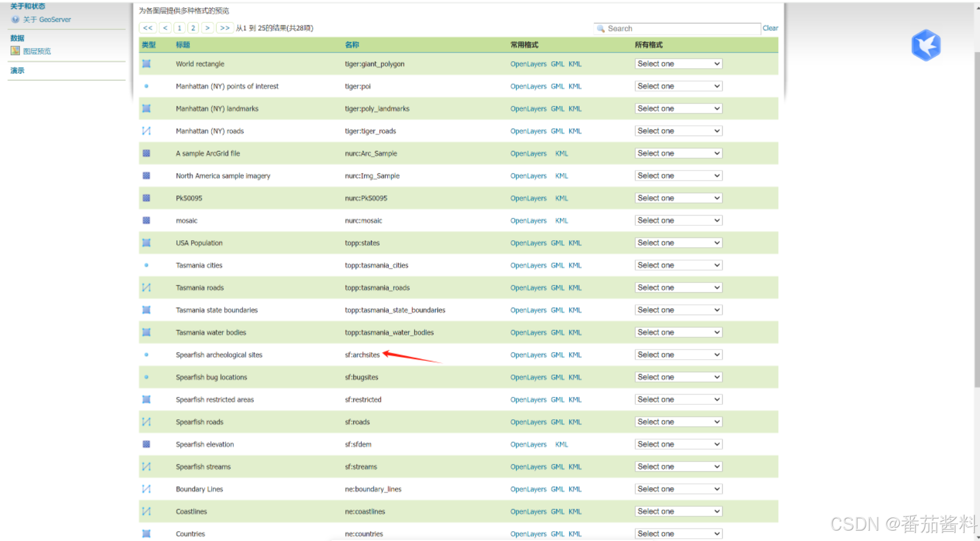Viewport: 980px width, 541px height.
Task: Click the Search input field
Action: click(678, 29)
